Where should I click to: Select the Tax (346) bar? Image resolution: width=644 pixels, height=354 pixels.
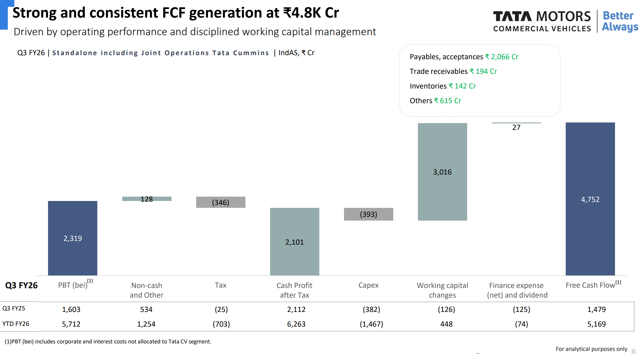(x=220, y=202)
